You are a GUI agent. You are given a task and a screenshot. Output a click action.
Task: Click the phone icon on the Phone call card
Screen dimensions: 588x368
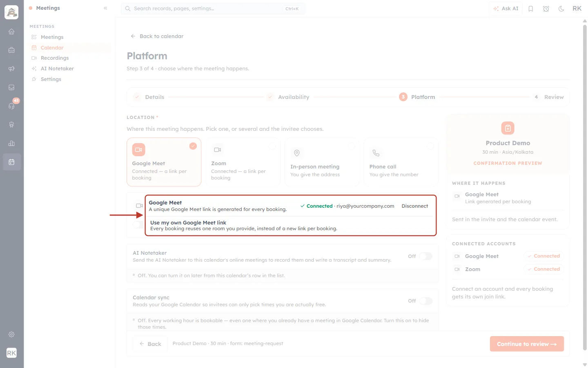tap(376, 153)
